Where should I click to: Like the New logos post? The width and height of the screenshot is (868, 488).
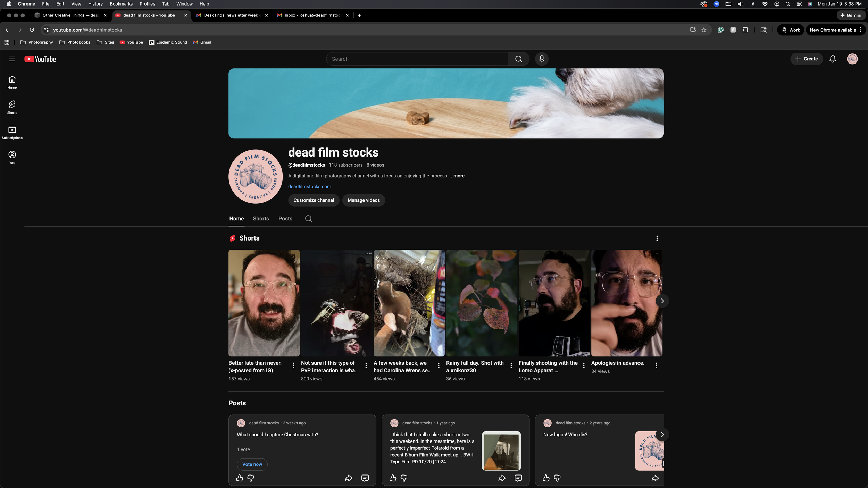[x=546, y=478]
